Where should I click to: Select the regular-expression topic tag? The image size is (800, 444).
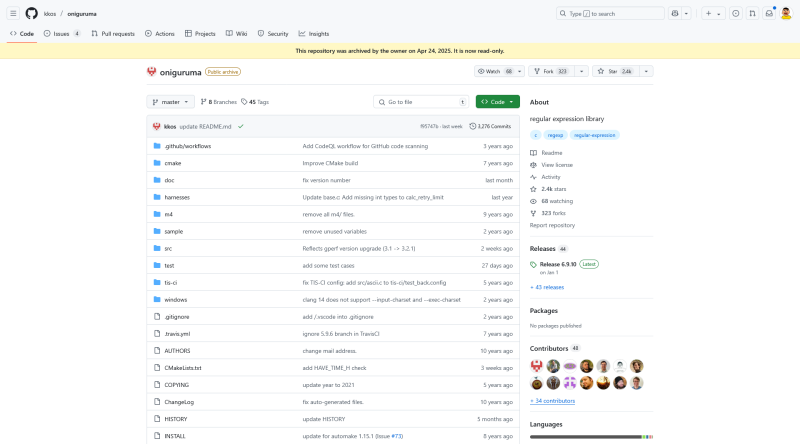click(x=594, y=135)
